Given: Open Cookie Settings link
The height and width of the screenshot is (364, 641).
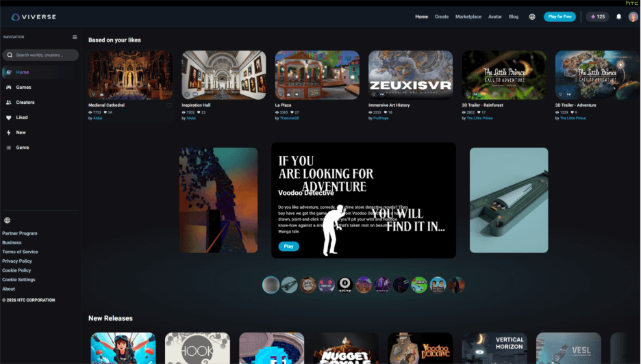Looking at the screenshot, I should 18,280.
